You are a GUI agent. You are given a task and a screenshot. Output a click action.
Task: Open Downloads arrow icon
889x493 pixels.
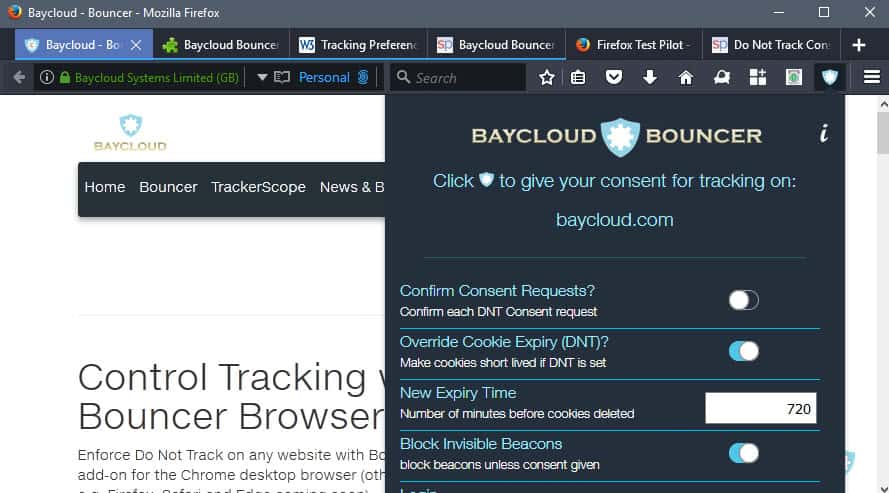pos(650,77)
